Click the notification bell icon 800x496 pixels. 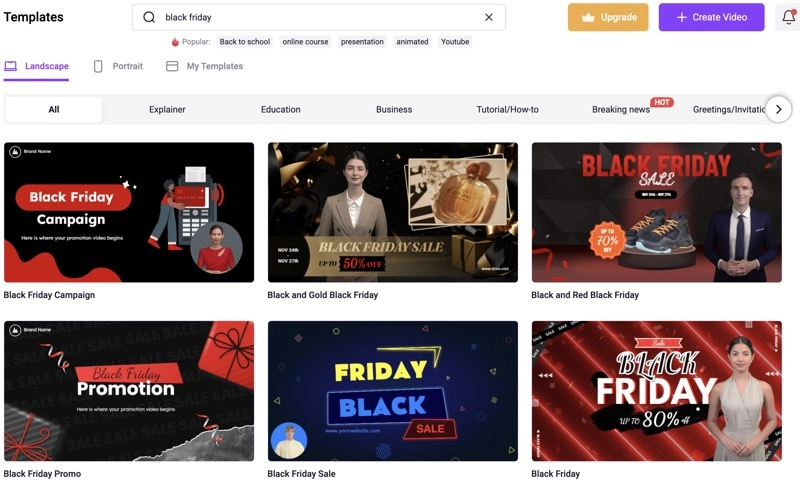pyautogui.click(x=788, y=17)
